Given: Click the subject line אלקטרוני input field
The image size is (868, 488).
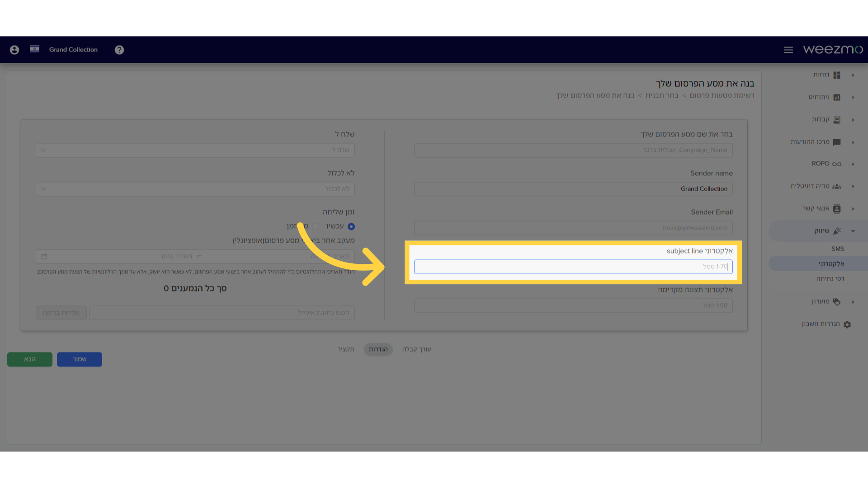Looking at the screenshot, I should 573,266.
